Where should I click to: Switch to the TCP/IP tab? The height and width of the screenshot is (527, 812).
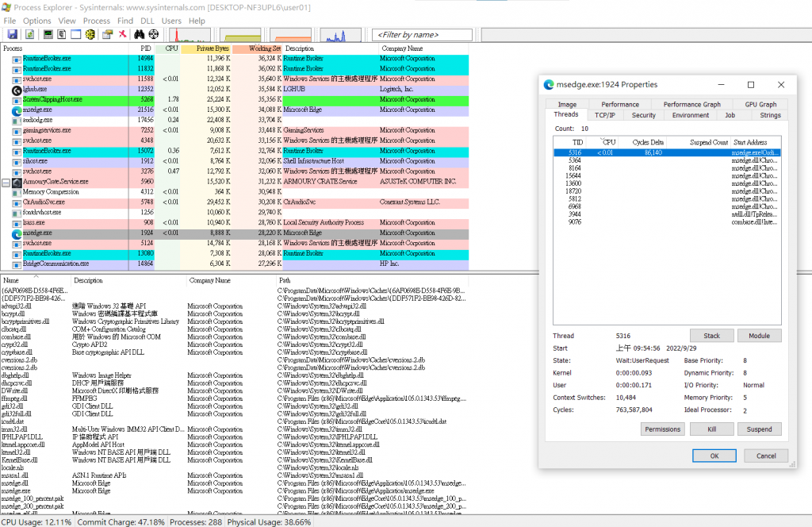[x=605, y=115]
